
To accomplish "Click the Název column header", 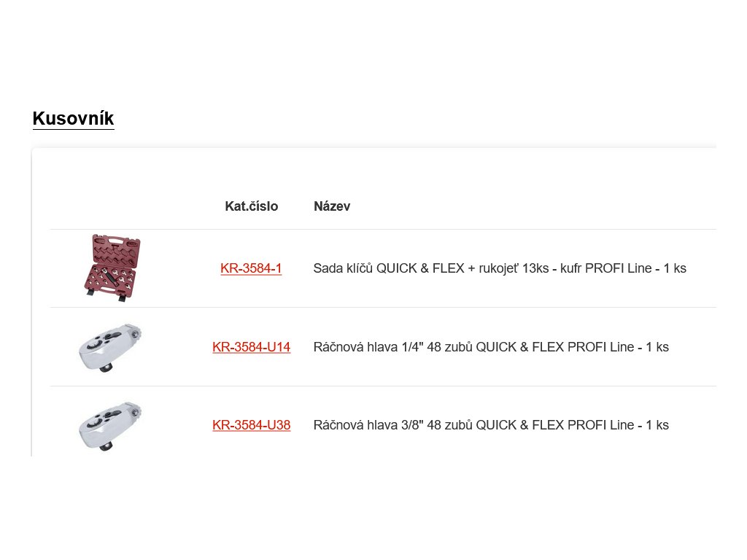I will coord(332,206).
